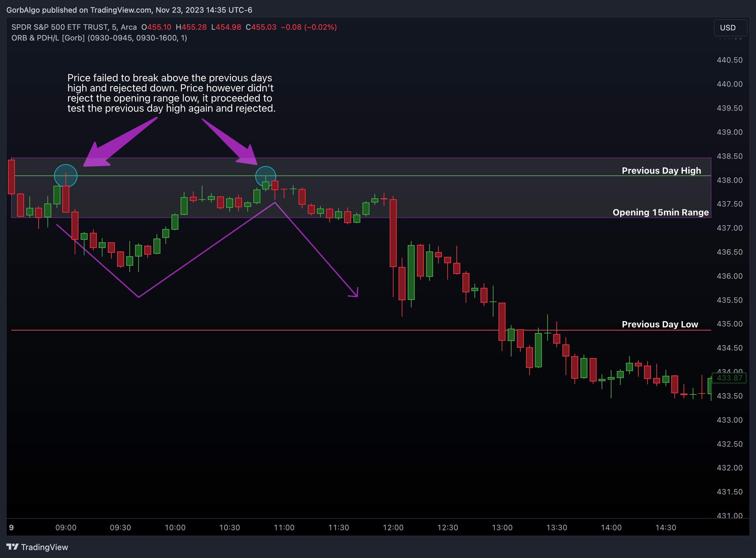Click the change value −0.08 (−0.02%)
The height and width of the screenshot is (558, 756).
point(309,27)
